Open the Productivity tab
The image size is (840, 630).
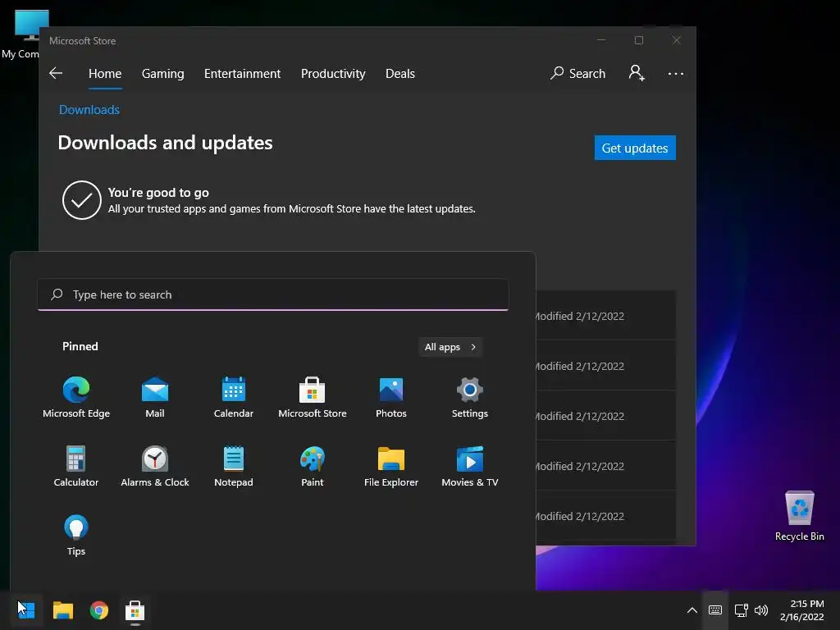pyautogui.click(x=333, y=73)
